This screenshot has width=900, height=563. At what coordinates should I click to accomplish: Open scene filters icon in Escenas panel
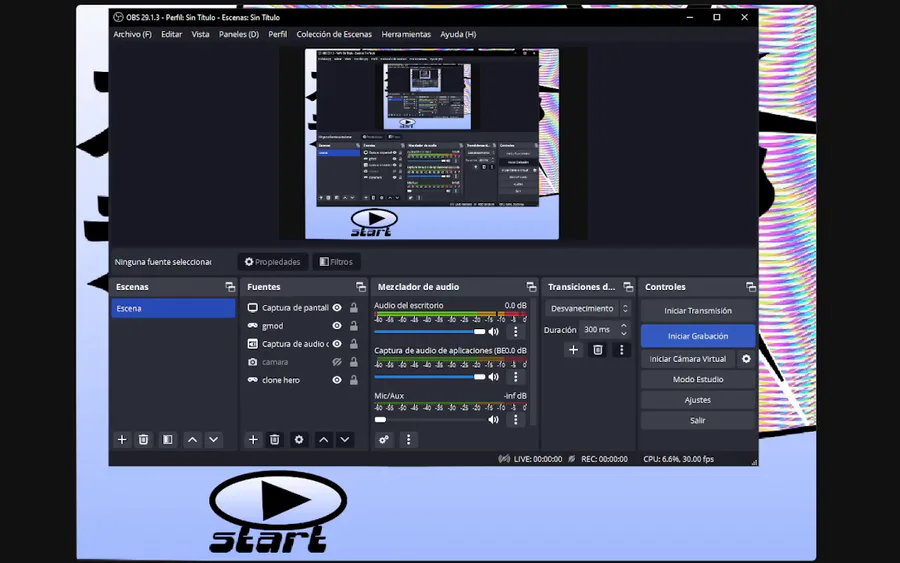click(167, 440)
